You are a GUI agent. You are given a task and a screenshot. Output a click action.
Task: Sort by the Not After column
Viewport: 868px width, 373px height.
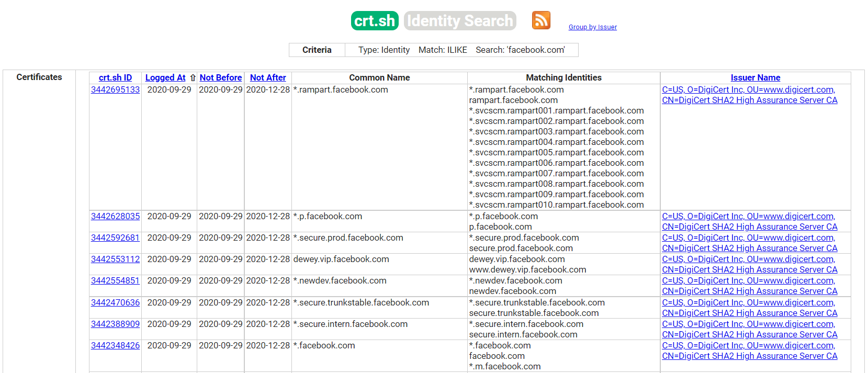[268, 77]
